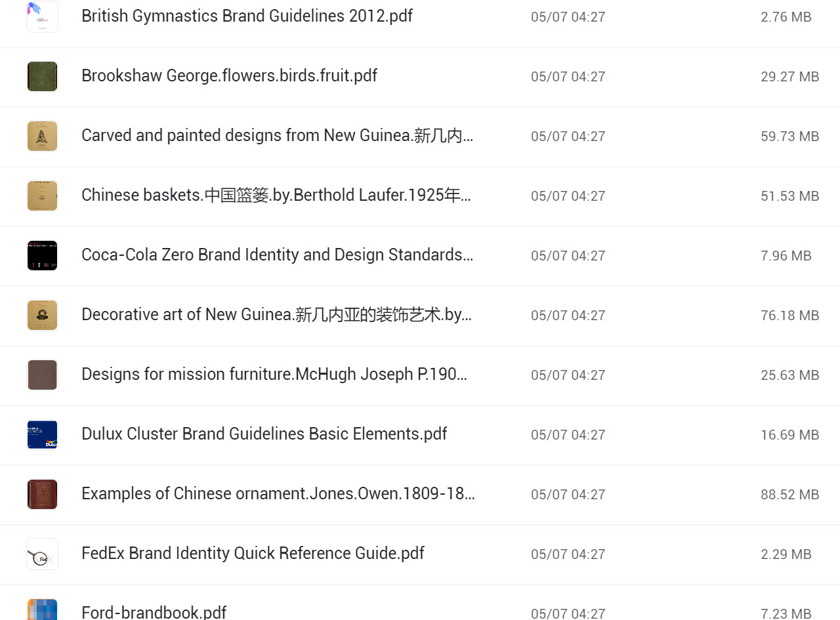Click the 29.27 MB size value
The image size is (840, 620).
click(x=790, y=77)
